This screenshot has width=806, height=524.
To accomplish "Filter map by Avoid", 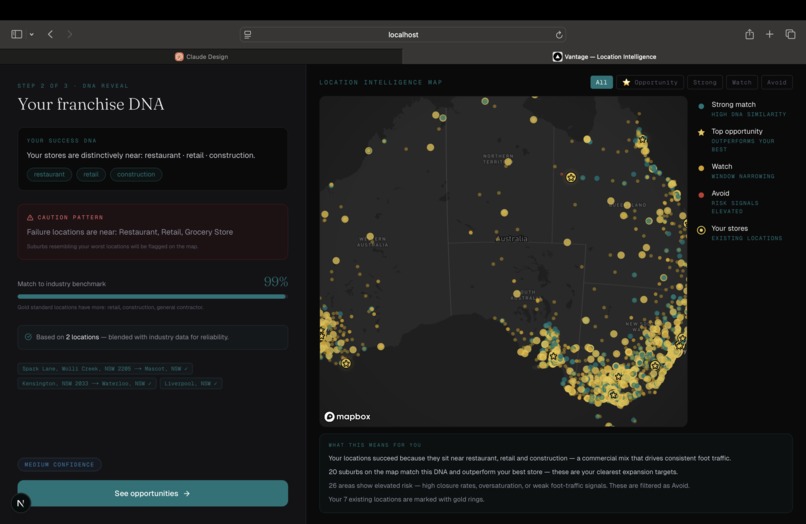I will pyautogui.click(x=777, y=82).
